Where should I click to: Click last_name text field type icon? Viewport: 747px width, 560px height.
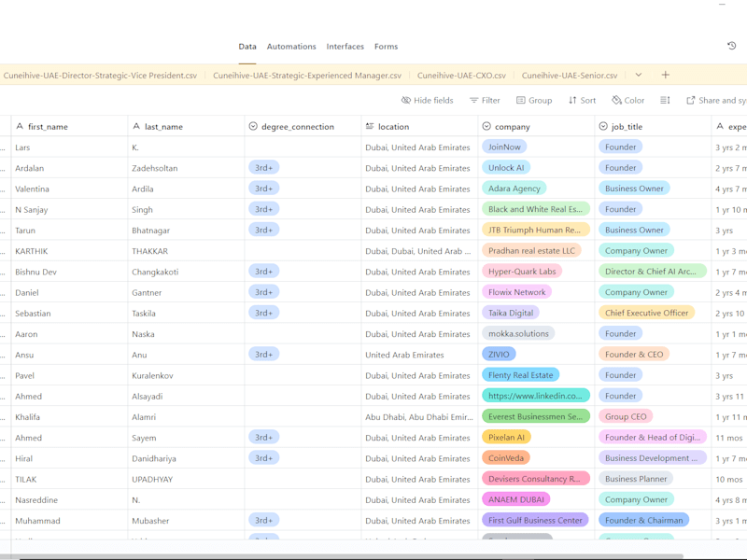point(136,126)
